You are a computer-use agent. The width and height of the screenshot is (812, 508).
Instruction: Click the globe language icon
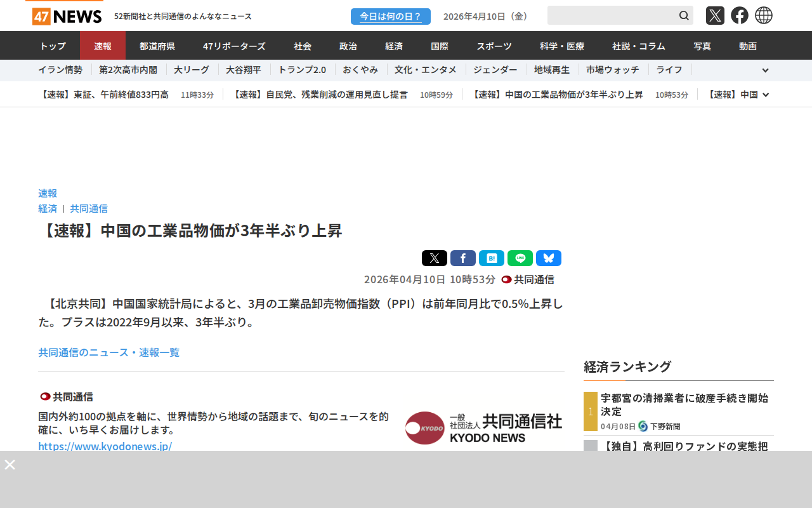coord(764,15)
